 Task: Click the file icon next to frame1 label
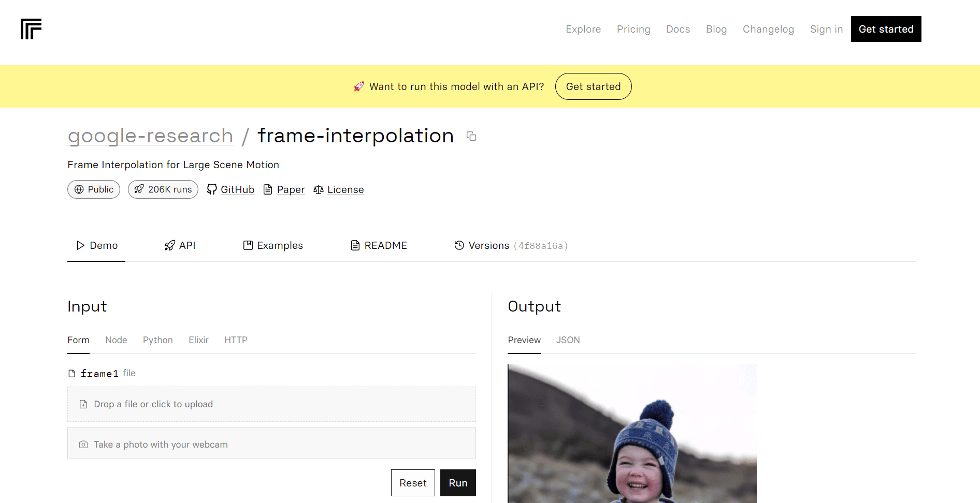tap(73, 373)
